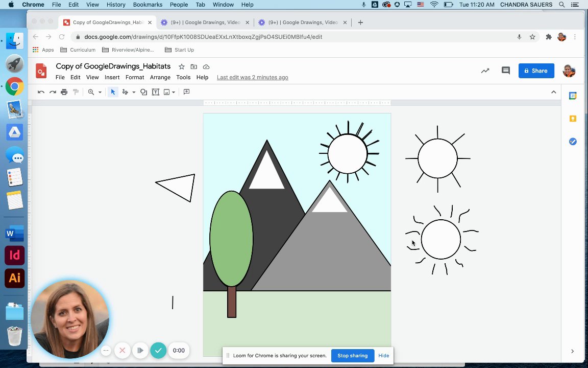588x368 pixels.
Task: Open Google Tasks side panel icon
Action: [573, 142]
